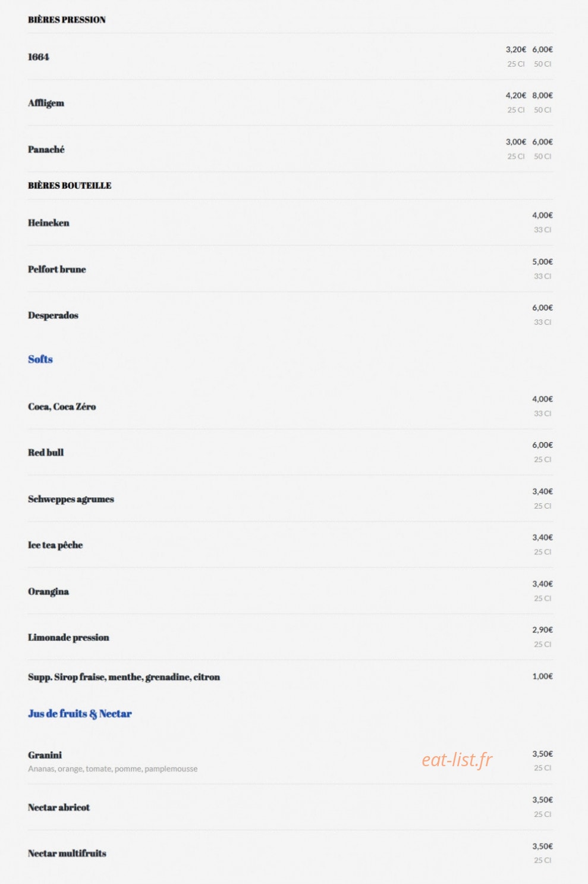Open the Jus de fruits & Nectar heading

coord(80,714)
